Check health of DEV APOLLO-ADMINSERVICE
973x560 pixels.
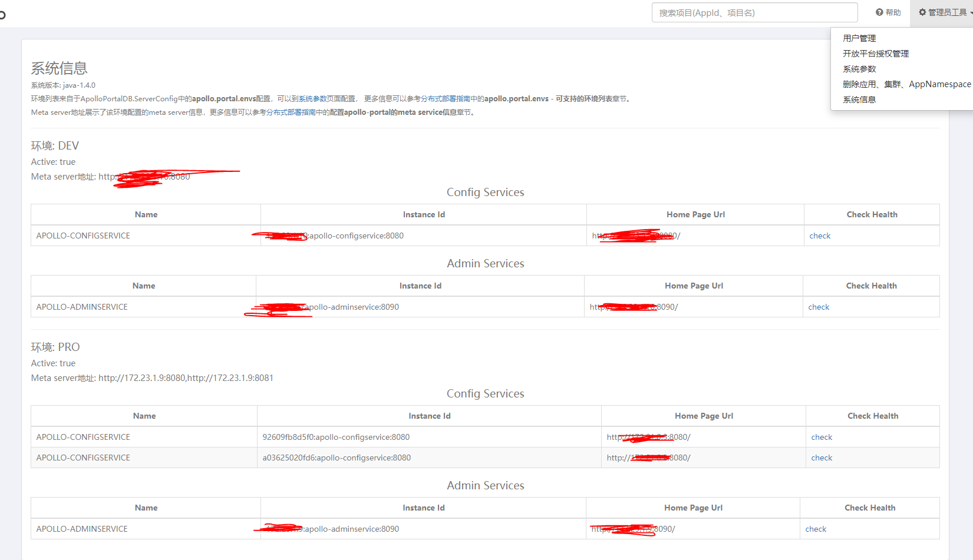tap(819, 307)
